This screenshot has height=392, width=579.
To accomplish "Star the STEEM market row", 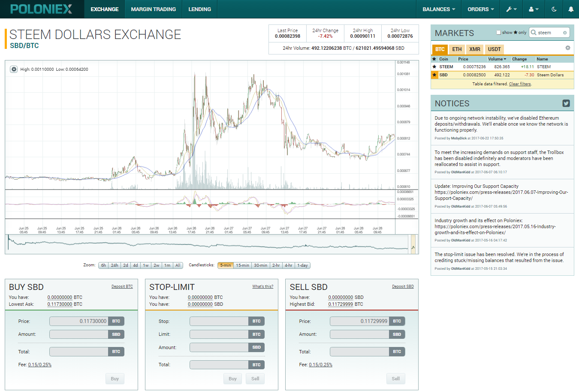I will click(434, 66).
